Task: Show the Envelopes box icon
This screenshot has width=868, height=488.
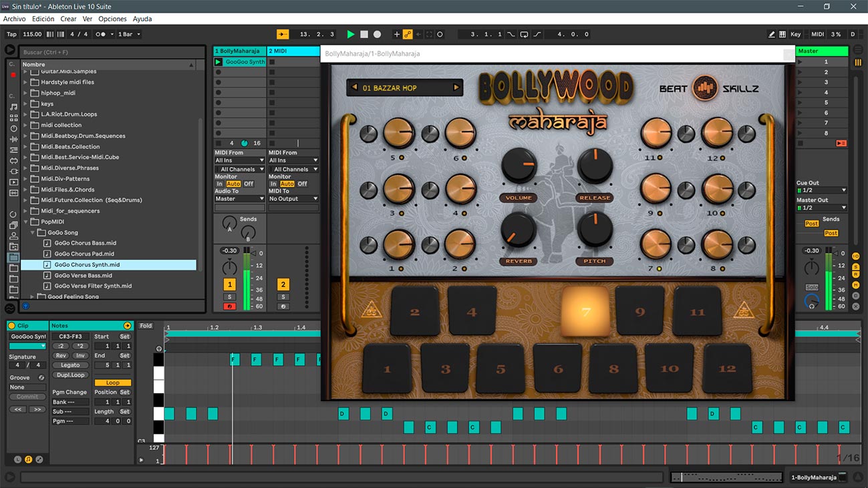Action: (x=39, y=459)
